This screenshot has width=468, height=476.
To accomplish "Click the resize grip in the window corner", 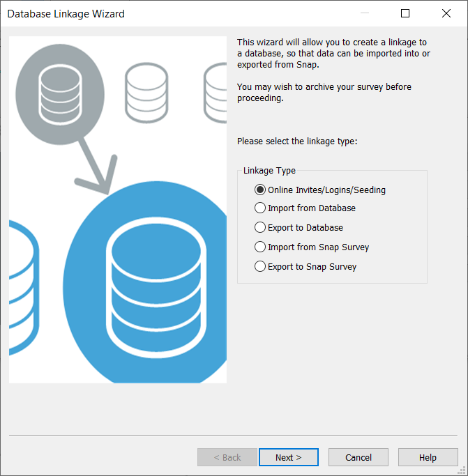I will click(462, 470).
